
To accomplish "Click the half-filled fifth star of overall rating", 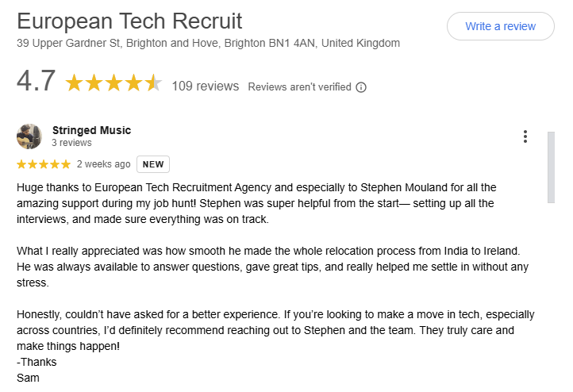I will [153, 83].
